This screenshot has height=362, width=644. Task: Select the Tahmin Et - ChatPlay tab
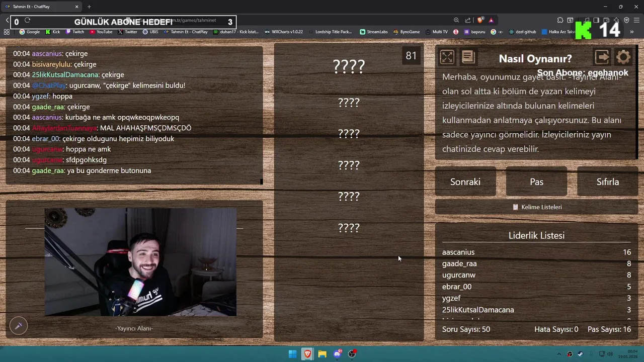tap(41, 7)
